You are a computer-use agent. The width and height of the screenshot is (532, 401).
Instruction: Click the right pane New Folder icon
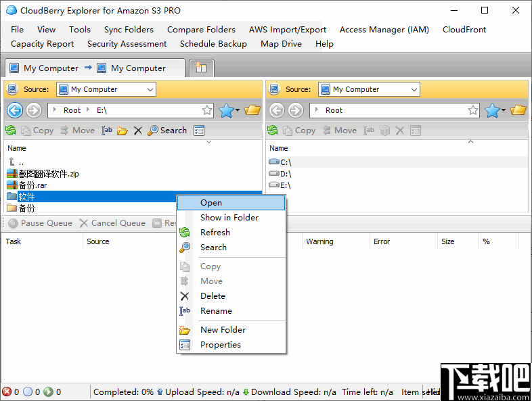coord(384,131)
